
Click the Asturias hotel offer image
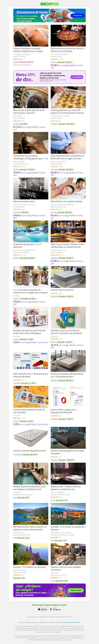click(x=31, y=554)
